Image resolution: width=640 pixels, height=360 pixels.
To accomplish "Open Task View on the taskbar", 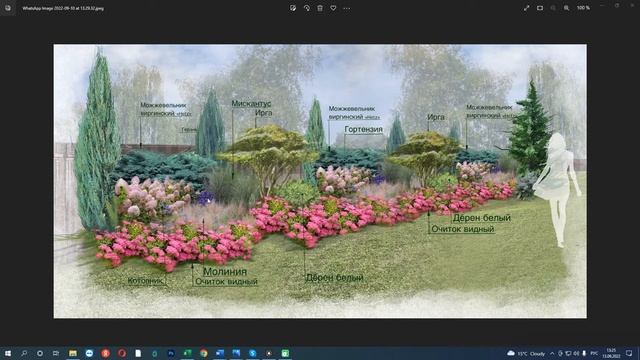I will pos(56,353).
